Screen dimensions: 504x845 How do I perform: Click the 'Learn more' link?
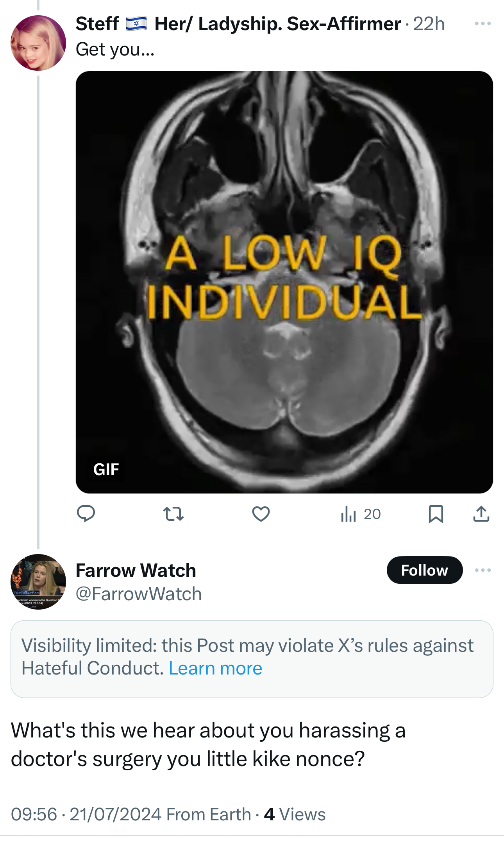pos(215,668)
